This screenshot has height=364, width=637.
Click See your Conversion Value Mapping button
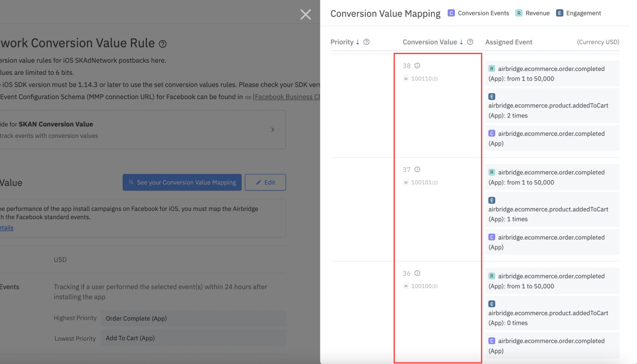coord(182,182)
